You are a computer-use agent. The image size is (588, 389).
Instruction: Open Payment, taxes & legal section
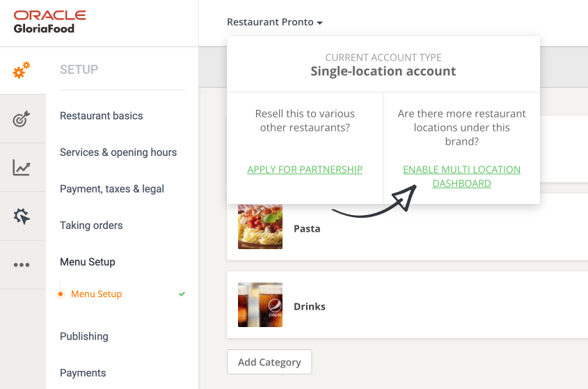[x=112, y=189]
